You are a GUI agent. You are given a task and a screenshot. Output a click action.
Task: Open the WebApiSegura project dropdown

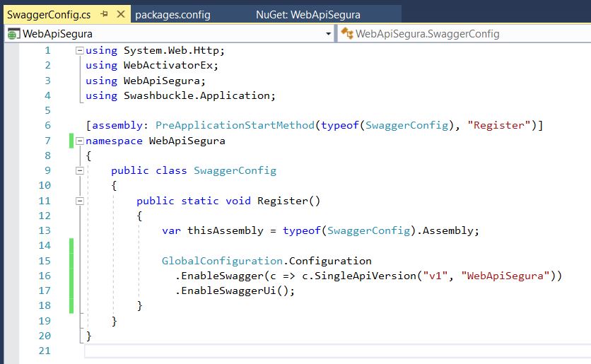tap(328, 34)
